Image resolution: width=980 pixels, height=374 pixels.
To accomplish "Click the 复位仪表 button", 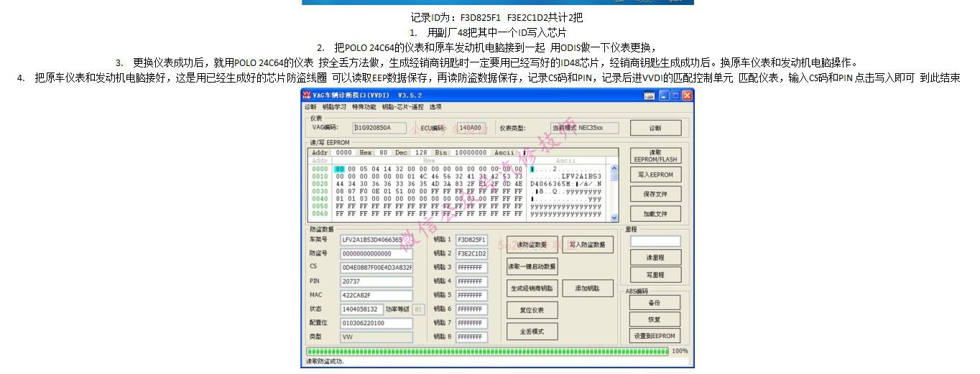I will [x=532, y=310].
